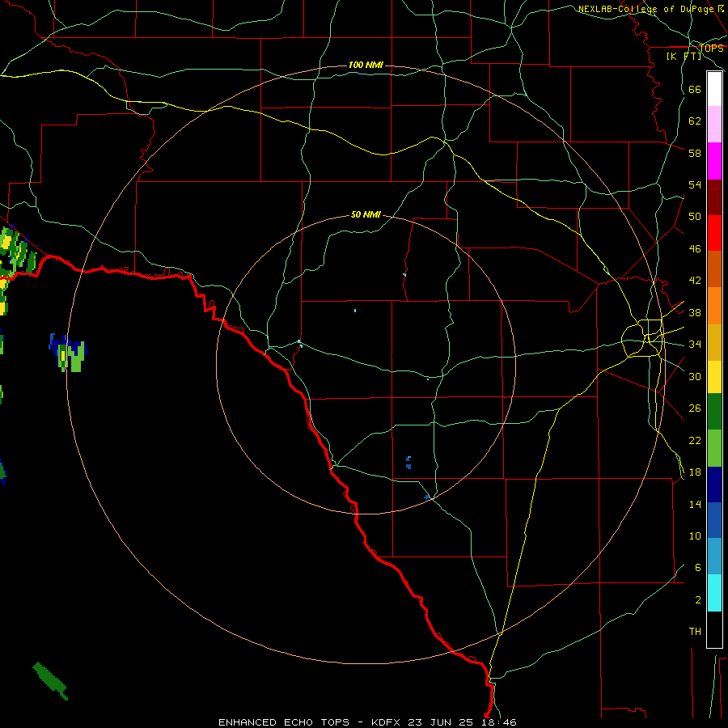Click the '18' legend value

(695, 472)
